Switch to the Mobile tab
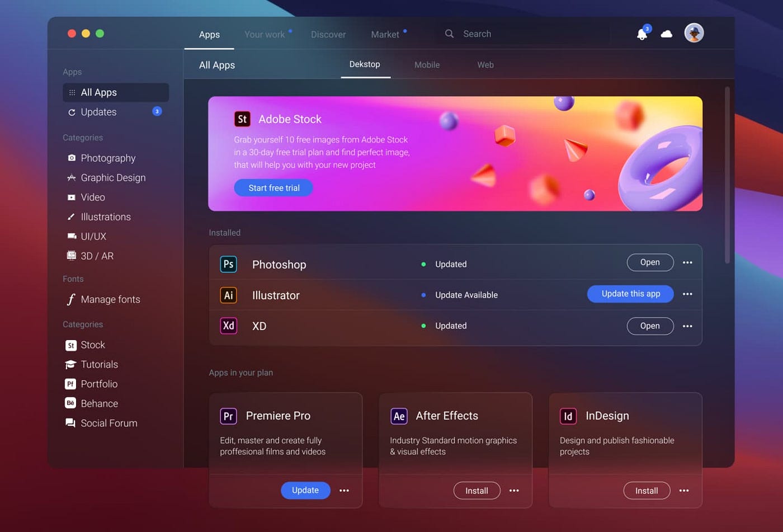Screen dimensions: 783x532 click(x=427, y=65)
